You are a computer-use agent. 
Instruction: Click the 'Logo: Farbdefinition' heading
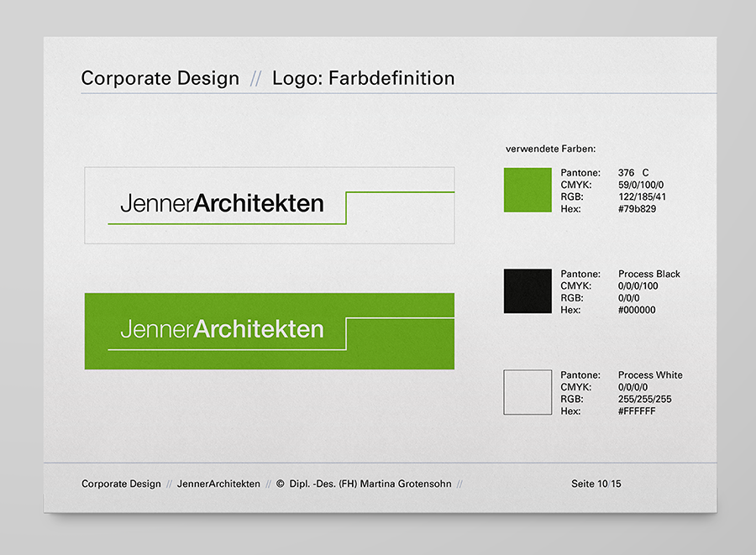pos(363,79)
